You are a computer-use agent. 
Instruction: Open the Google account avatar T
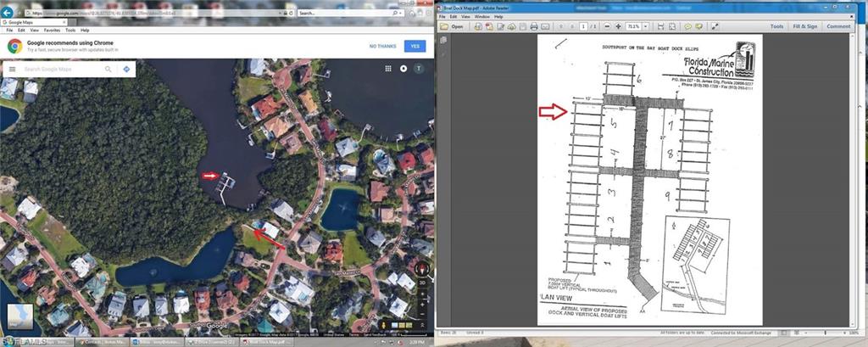pos(419,69)
